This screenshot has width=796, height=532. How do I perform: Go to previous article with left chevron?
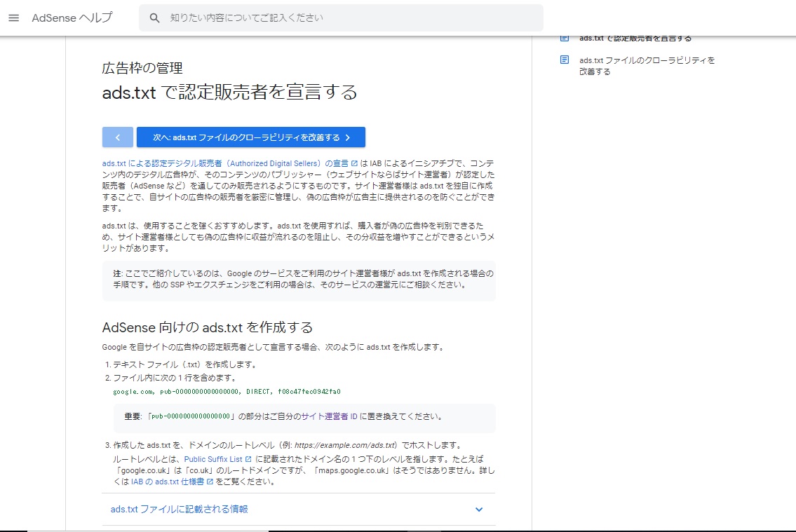[x=118, y=137]
